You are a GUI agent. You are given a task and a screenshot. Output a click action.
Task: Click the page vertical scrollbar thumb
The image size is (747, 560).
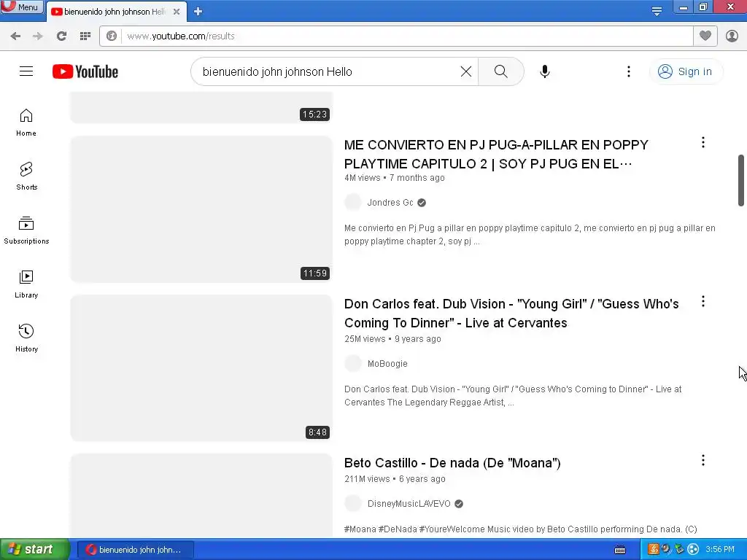pyautogui.click(x=741, y=181)
